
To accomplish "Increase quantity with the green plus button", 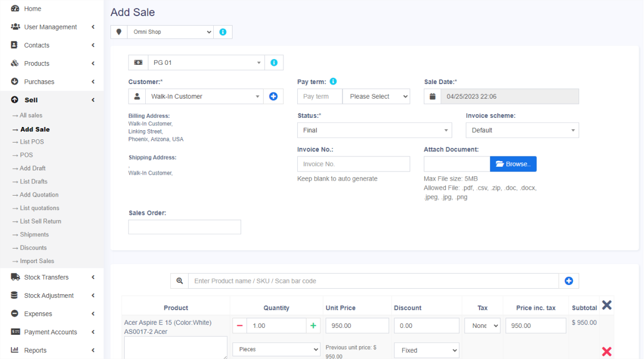I will (314, 326).
